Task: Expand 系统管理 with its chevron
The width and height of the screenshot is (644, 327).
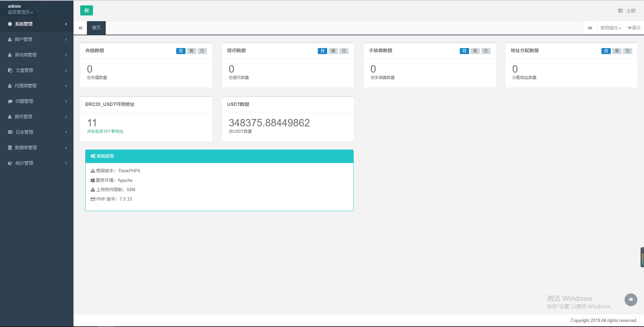Action: click(x=66, y=24)
